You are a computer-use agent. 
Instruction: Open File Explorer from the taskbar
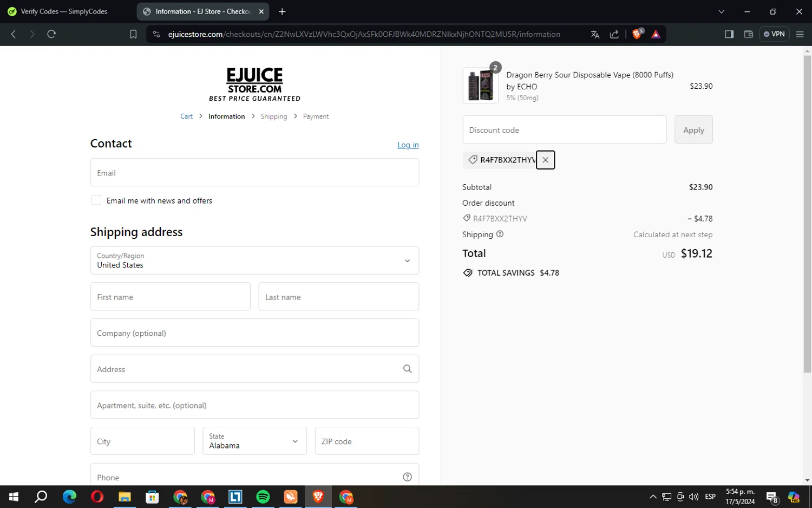(125, 497)
